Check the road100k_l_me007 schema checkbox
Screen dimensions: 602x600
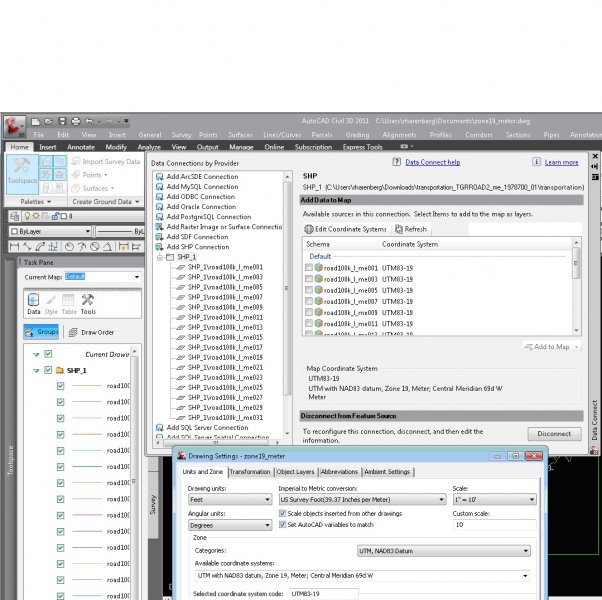pyautogui.click(x=309, y=301)
